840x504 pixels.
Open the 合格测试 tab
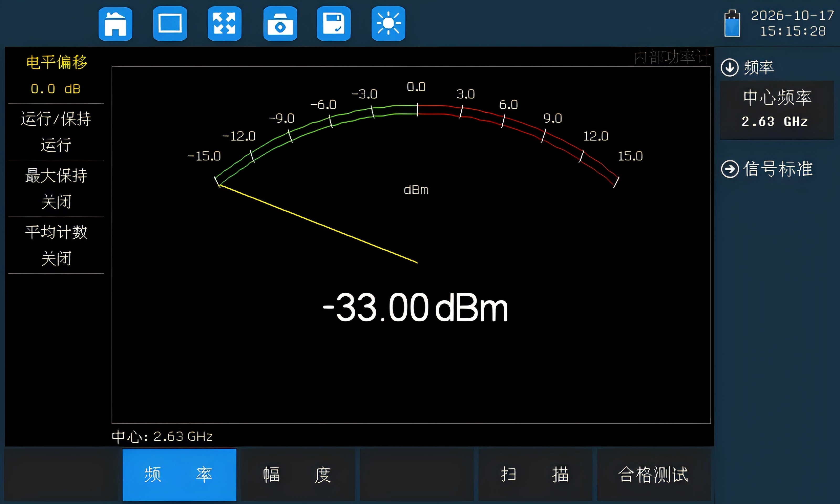click(x=654, y=474)
